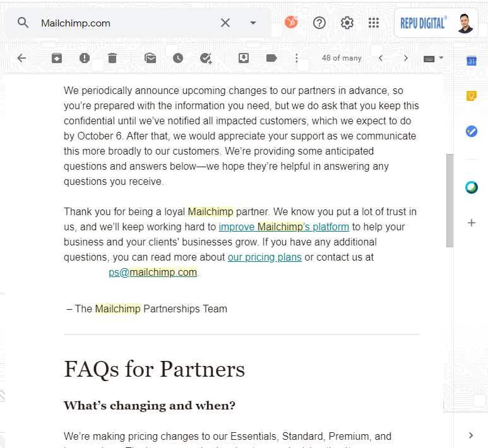Clear the Mailchimp.com search text
488x448 pixels.
point(225,23)
